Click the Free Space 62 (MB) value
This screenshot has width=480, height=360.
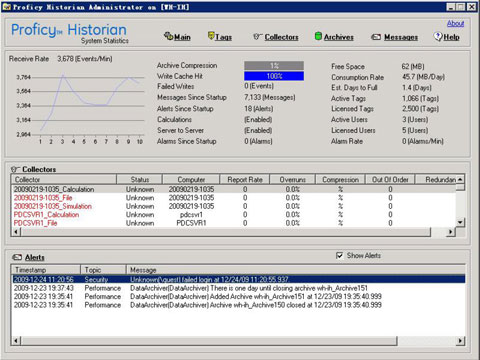pyautogui.click(x=413, y=66)
